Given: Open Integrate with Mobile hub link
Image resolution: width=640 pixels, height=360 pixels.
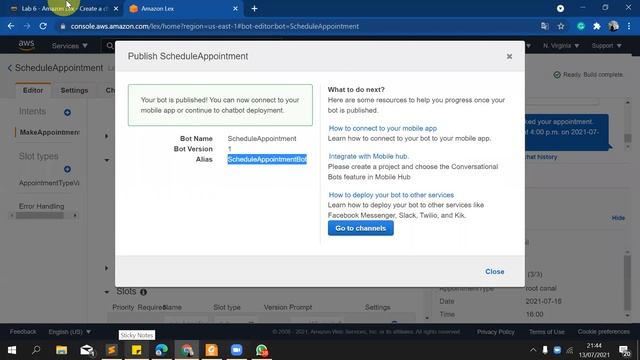Looking at the screenshot, I should tap(368, 156).
